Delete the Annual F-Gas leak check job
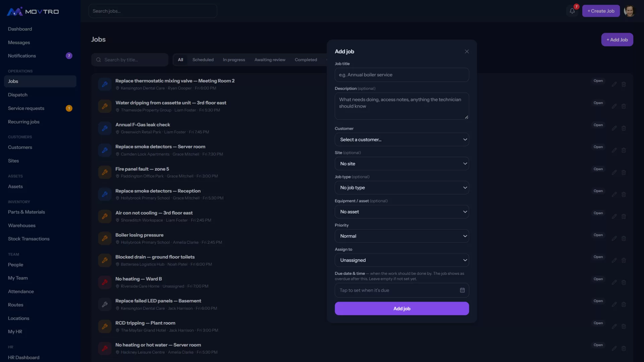644x362 pixels. (624, 128)
